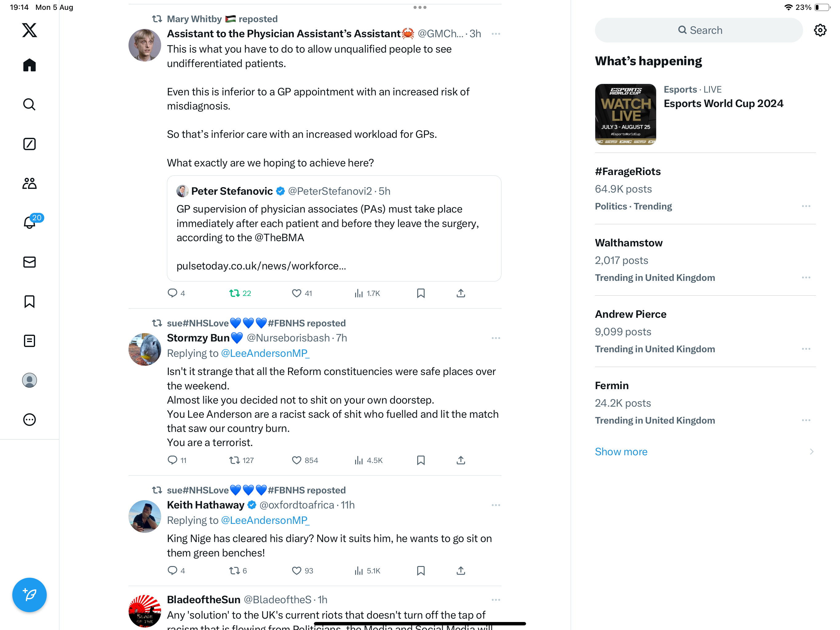Open the Bookmarks sidebar item
This screenshot has width=840, height=630.
click(x=30, y=301)
